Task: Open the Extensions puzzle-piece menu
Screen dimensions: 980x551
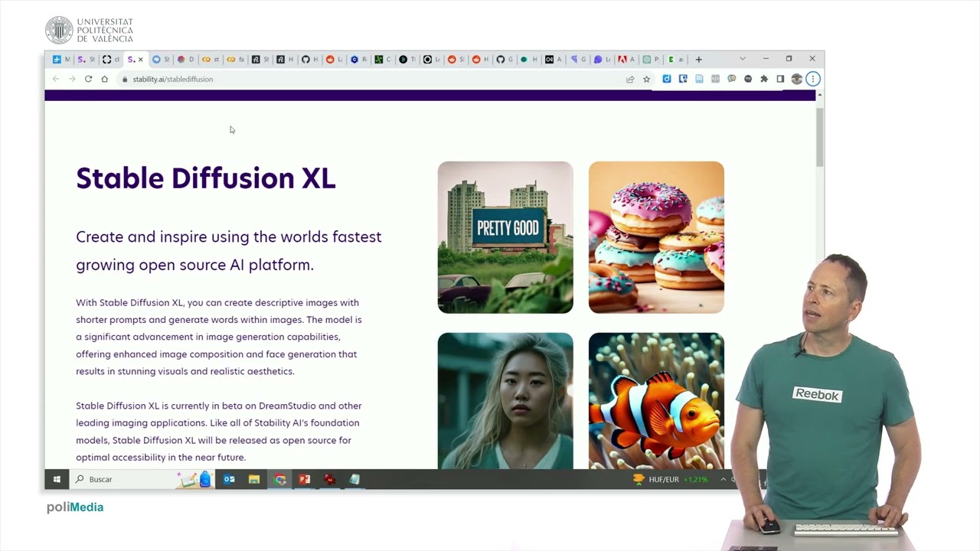Action: [x=764, y=79]
